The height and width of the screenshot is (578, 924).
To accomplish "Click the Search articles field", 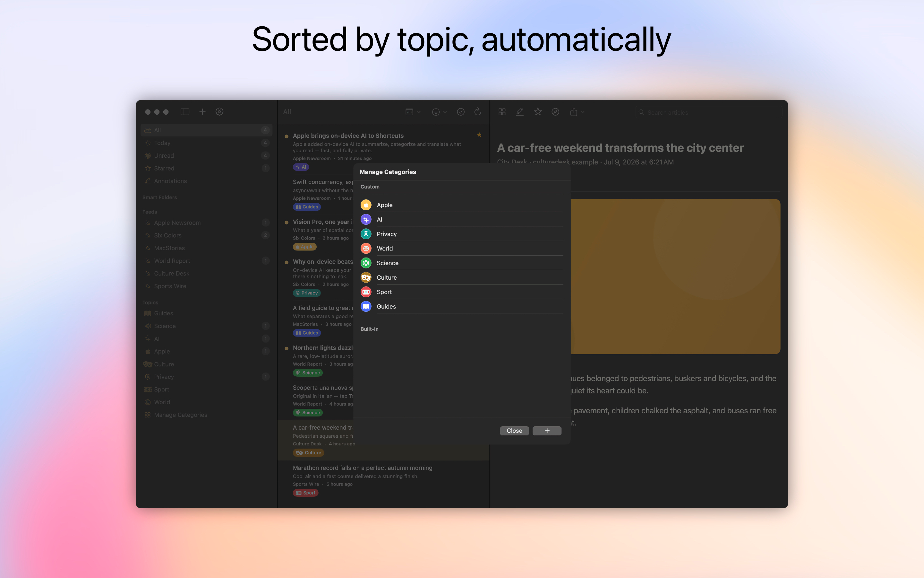I will 709,112.
